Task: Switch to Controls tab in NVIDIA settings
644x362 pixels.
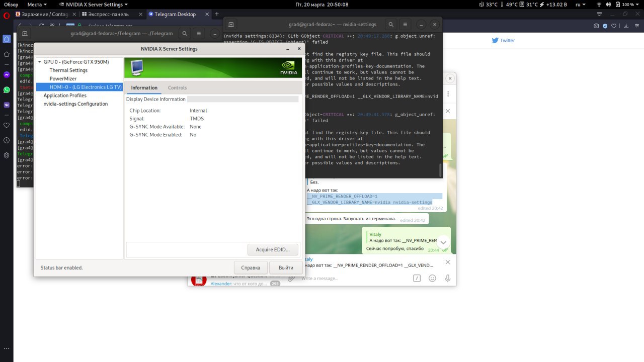Action: (177, 87)
